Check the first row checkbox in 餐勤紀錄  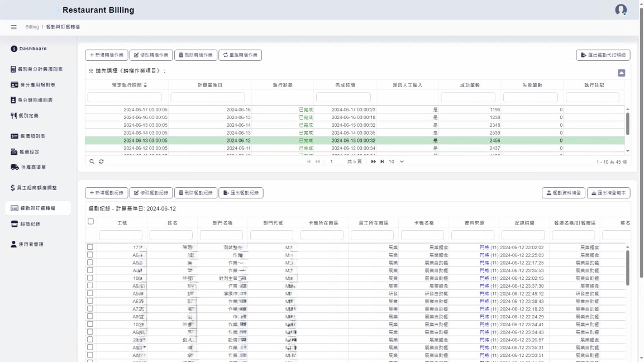[x=90, y=246]
